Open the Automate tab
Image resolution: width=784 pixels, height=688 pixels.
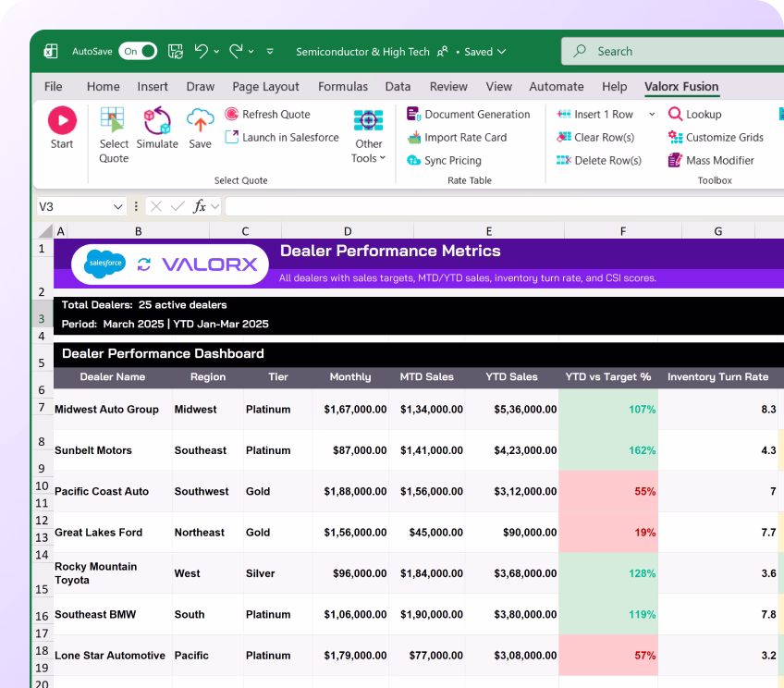(557, 87)
